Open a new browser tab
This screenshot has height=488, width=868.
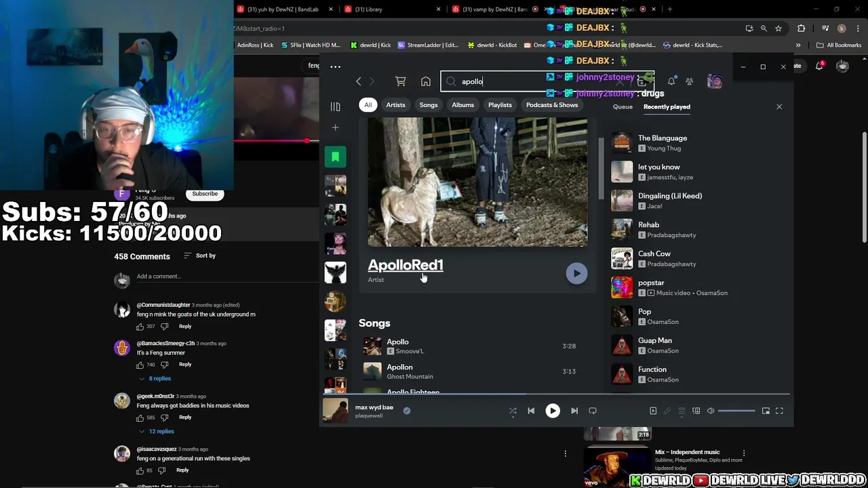coord(670,9)
